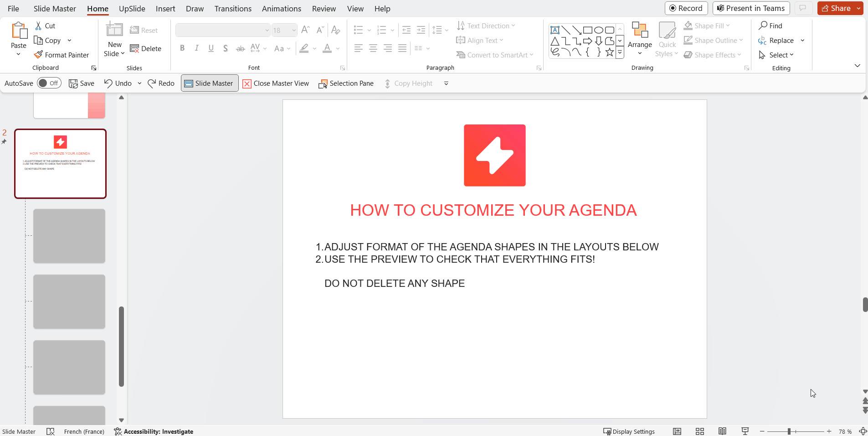Open the Selection Pane

346,83
